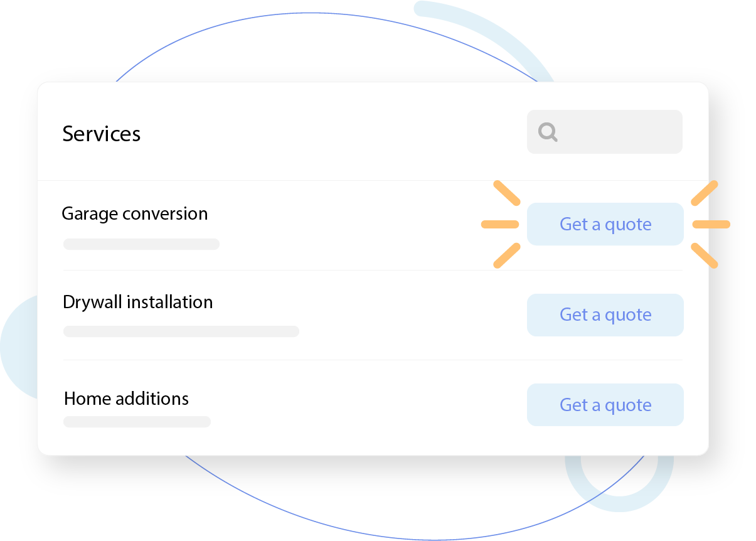Click the Services heading
756x541 pixels.
tap(101, 133)
